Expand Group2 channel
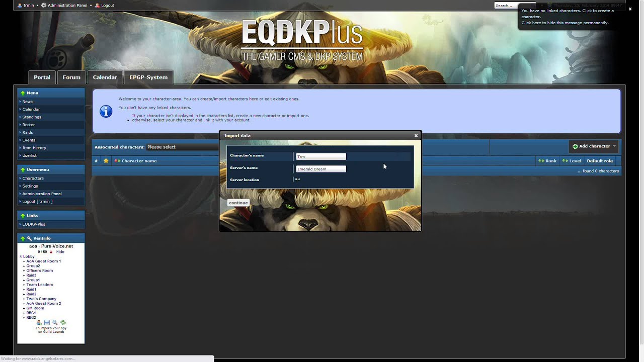This screenshot has height=362, width=644. [x=24, y=266]
